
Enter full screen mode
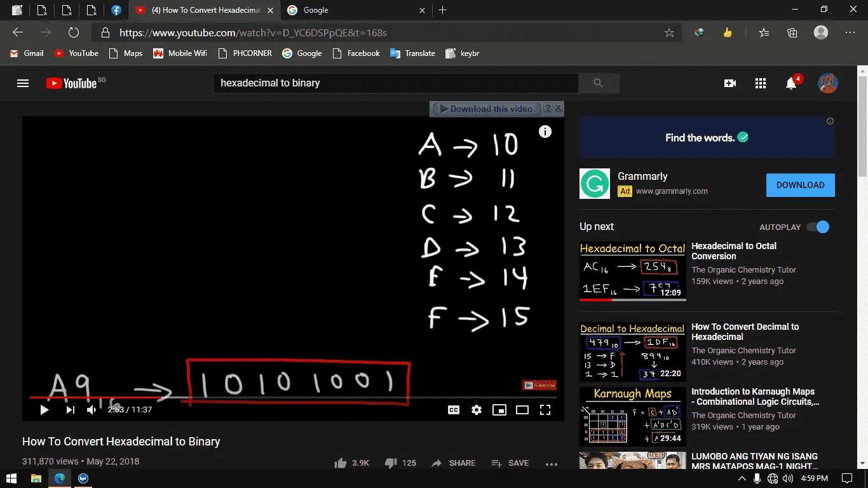545,410
